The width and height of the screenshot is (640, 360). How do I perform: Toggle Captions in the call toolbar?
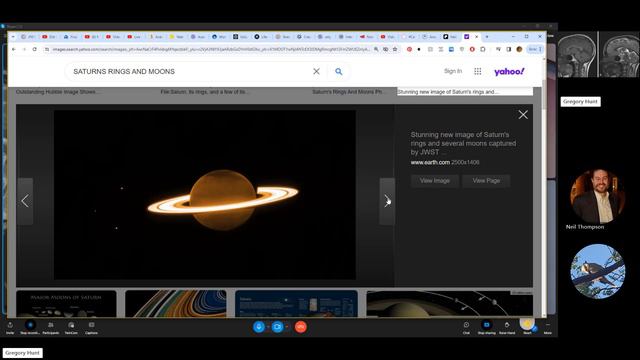pyautogui.click(x=91, y=327)
